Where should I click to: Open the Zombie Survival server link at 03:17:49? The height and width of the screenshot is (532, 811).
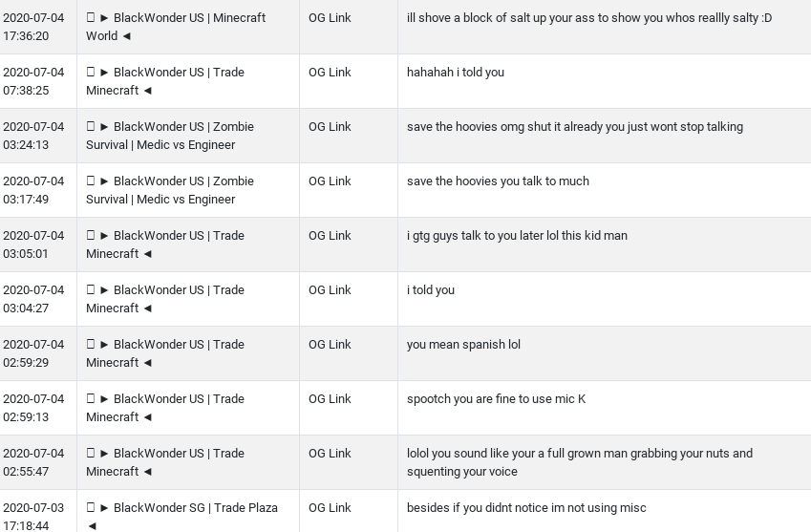pyautogui.click(x=170, y=190)
